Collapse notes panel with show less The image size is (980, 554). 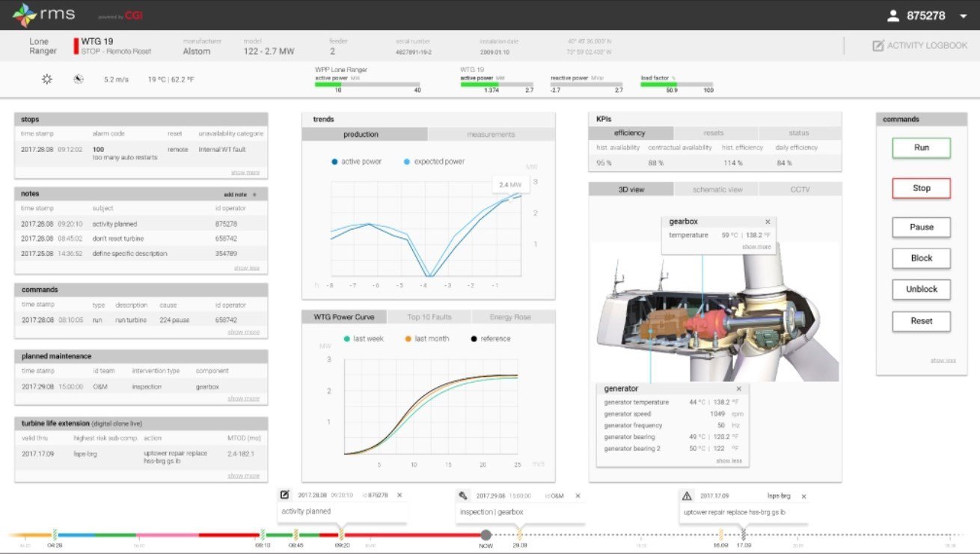[x=246, y=268]
